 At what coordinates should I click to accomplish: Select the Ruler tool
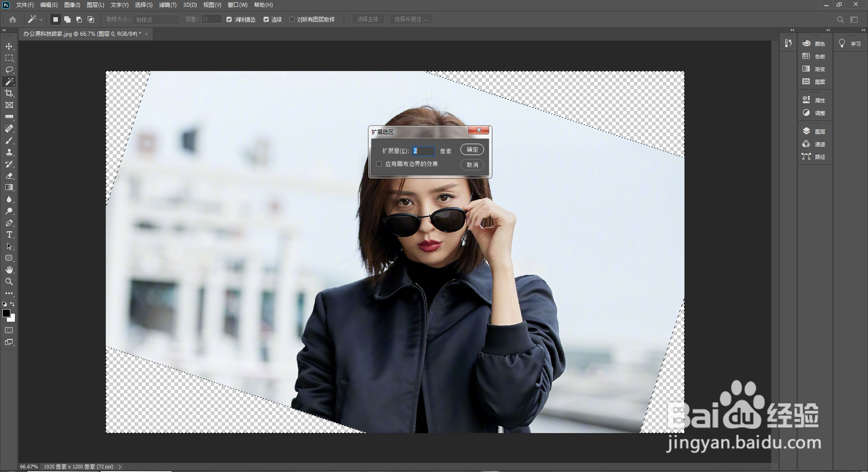tap(9, 117)
